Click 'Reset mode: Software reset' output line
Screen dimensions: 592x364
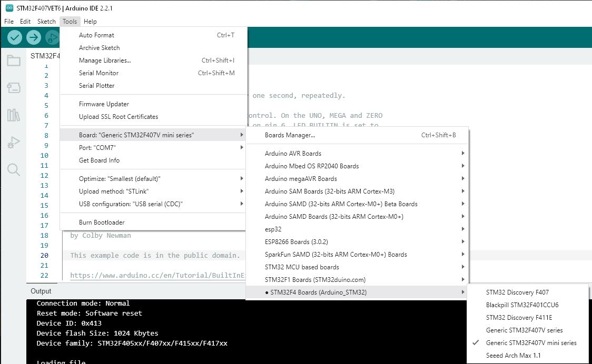point(90,314)
